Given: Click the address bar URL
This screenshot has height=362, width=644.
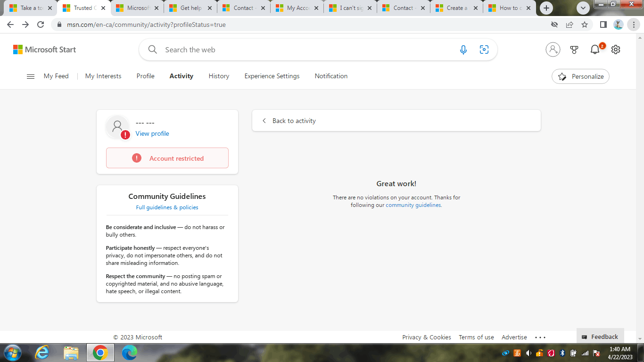Looking at the screenshot, I should [146, 25].
